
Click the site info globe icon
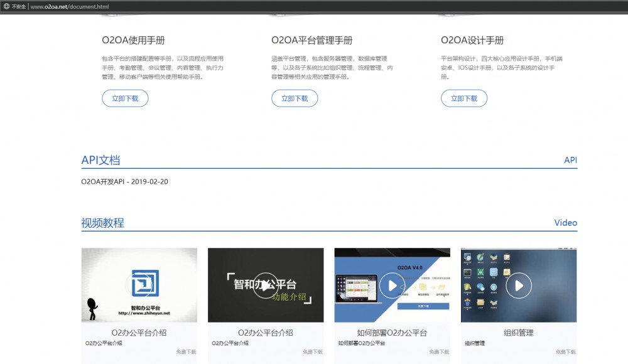coord(6,6)
